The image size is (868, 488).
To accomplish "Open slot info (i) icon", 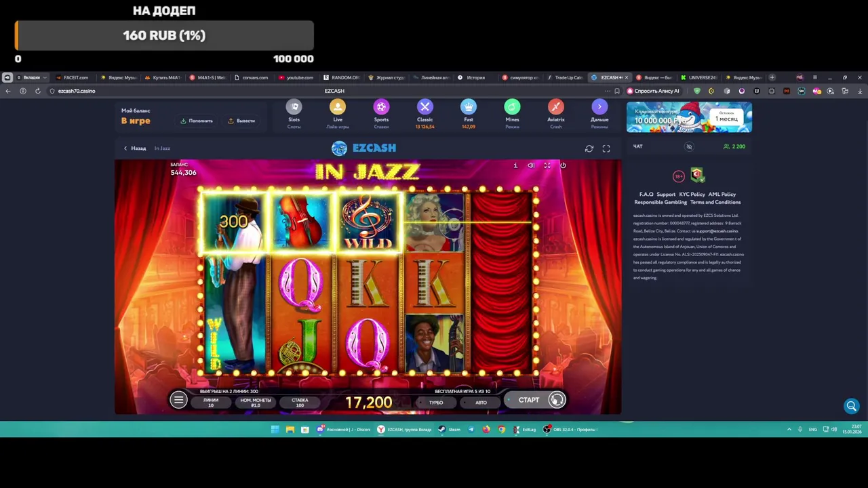I will pyautogui.click(x=515, y=165).
